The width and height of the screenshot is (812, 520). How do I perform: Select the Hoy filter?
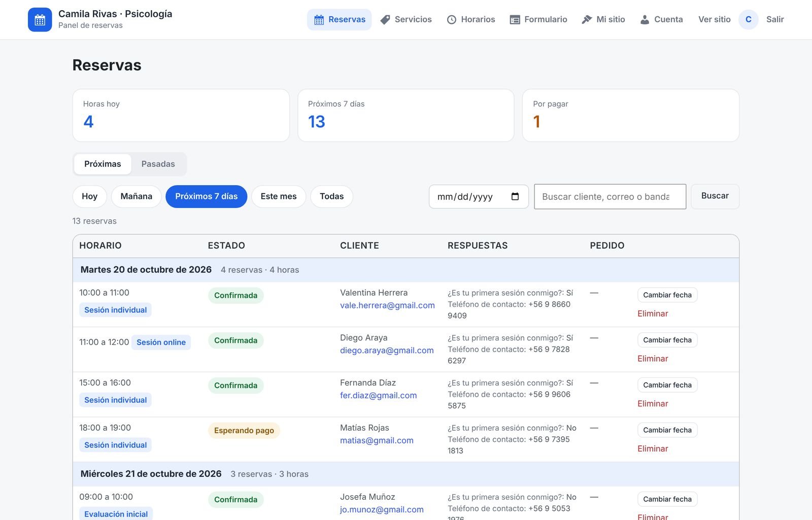click(x=89, y=196)
